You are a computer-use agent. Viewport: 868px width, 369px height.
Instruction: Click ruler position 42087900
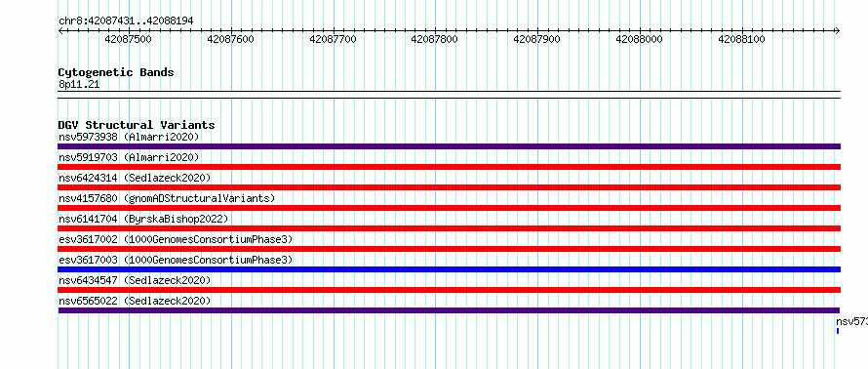pyautogui.click(x=537, y=39)
